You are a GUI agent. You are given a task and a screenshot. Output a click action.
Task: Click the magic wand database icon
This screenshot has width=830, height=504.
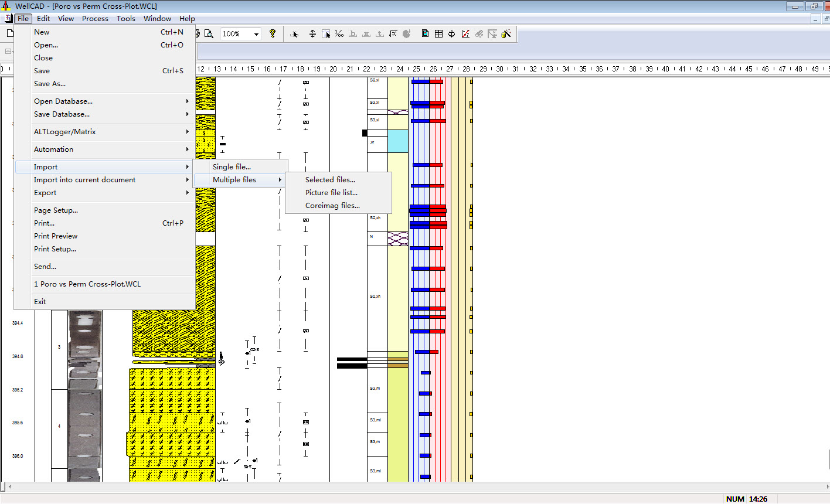(506, 34)
